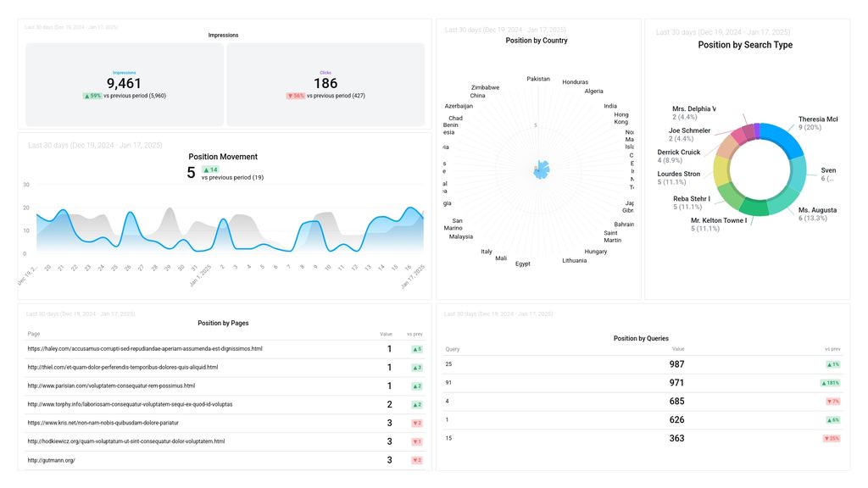Click the 'Jan 17, 2025' axis label

tap(413, 276)
